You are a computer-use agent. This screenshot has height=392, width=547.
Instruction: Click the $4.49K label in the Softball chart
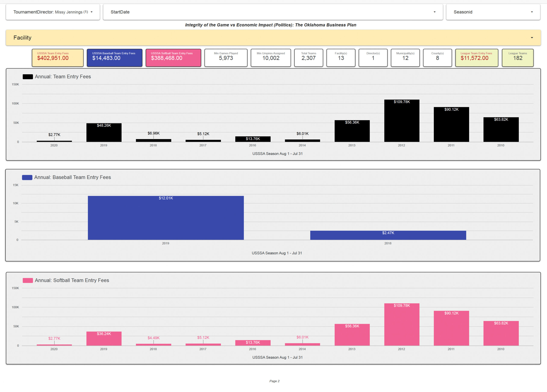point(153,338)
